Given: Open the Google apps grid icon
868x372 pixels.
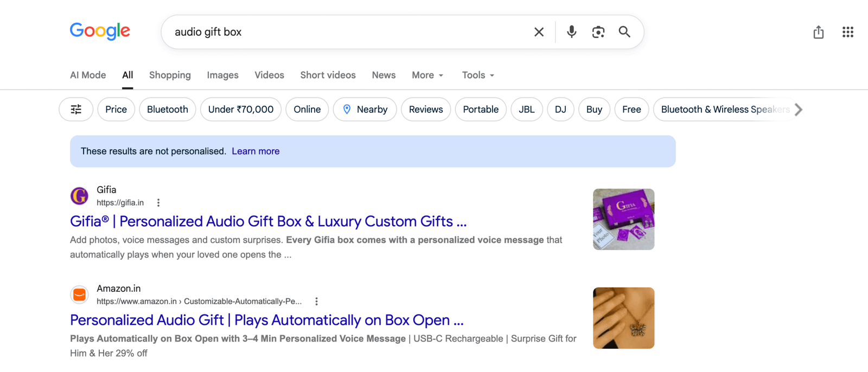Looking at the screenshot, I should coord(848,32).
